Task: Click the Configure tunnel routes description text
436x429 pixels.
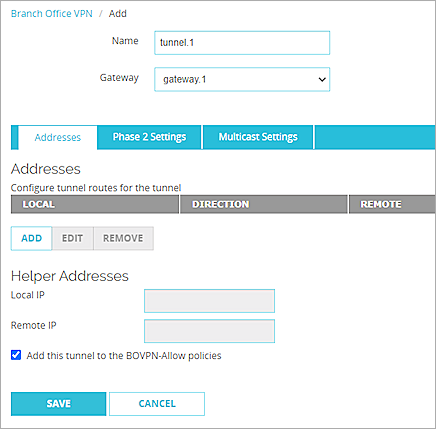Action: [96, 188]
